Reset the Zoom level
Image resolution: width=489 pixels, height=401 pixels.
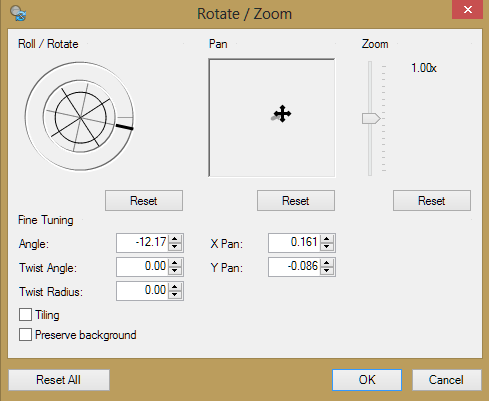(432, 201)
